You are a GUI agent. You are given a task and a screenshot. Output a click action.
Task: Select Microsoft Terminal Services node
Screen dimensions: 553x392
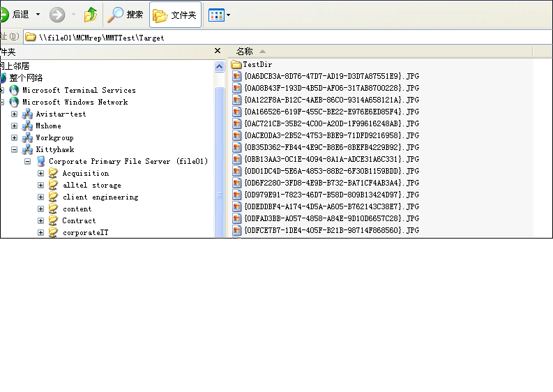(79, 90)
